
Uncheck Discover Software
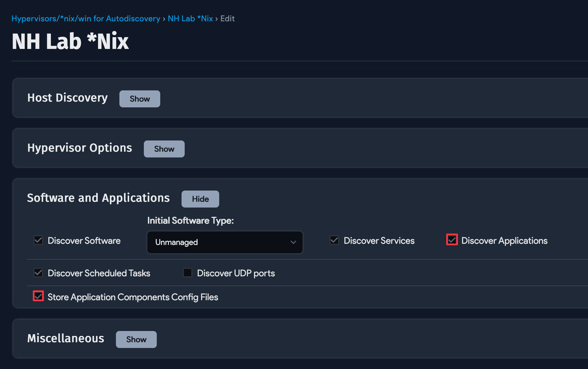(38, 240)
